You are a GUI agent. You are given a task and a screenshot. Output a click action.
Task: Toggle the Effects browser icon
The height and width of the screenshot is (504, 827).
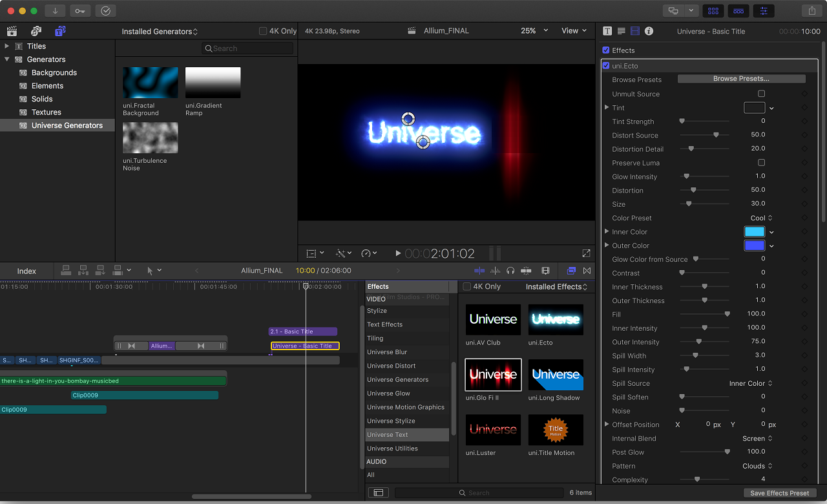point(571,271)
